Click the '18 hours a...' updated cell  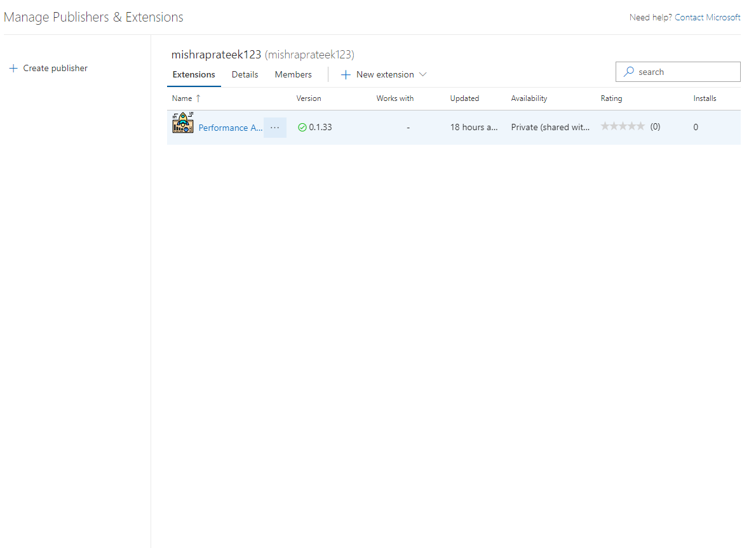pos(474,127)
